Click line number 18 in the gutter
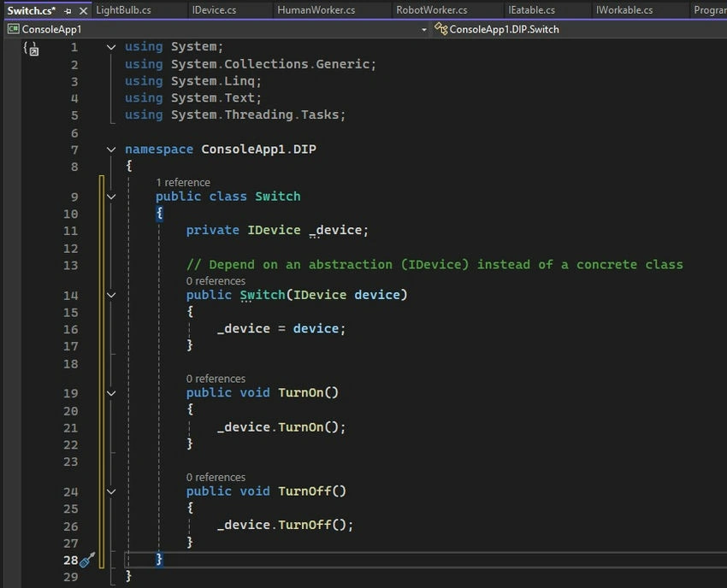 [71, 364]
